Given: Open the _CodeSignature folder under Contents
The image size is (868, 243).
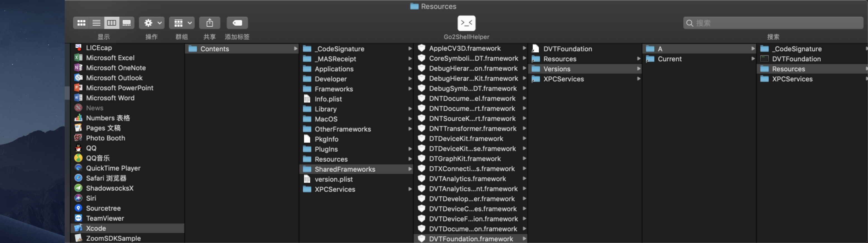Looking at the screenshot, I should [356, 49].
